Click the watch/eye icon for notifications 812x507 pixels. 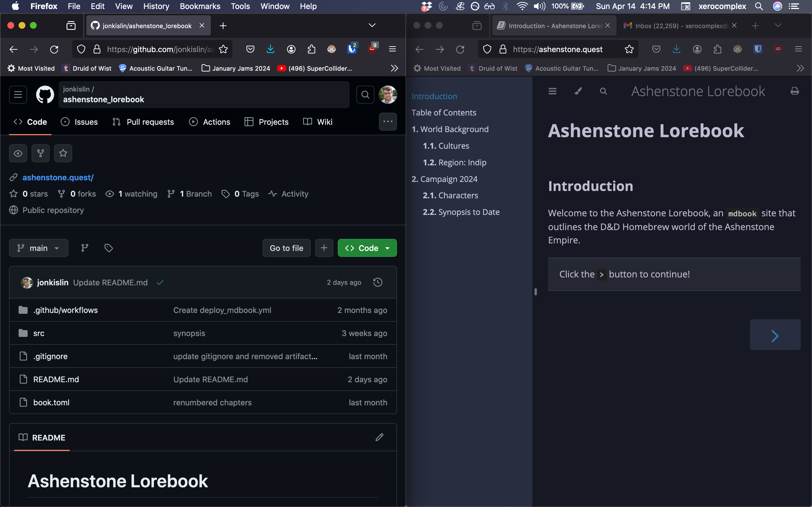pyautogui.click(x=17, y=153)
